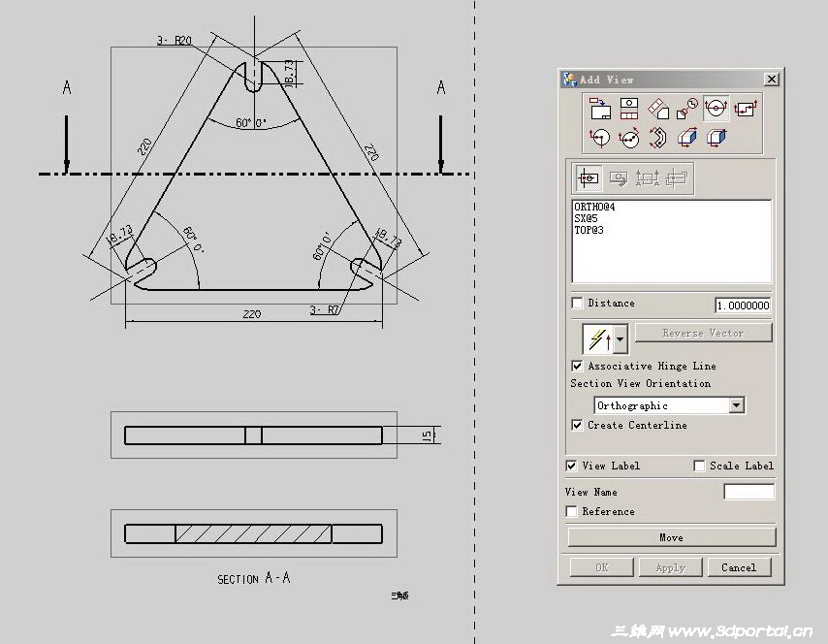The height and width of the screenshot is (644, 828).
Task: Click the Apply button
Action: click(671, 568)
